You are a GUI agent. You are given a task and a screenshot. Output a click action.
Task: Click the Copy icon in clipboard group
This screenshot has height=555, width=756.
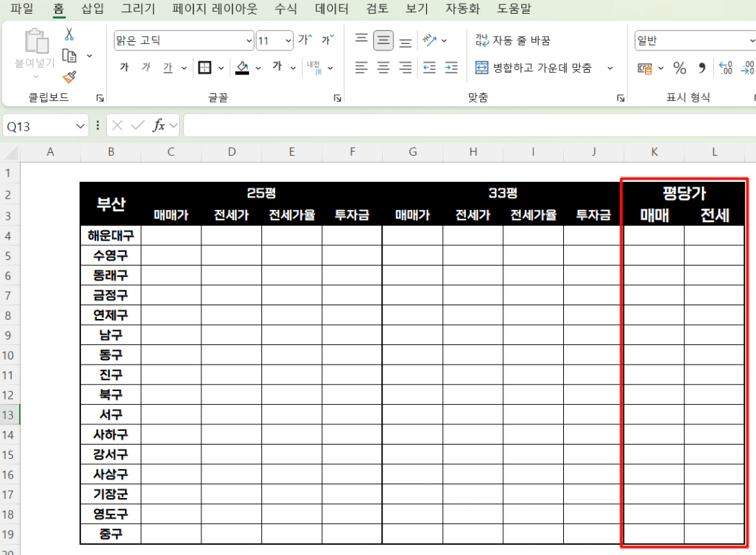point(70,56)
